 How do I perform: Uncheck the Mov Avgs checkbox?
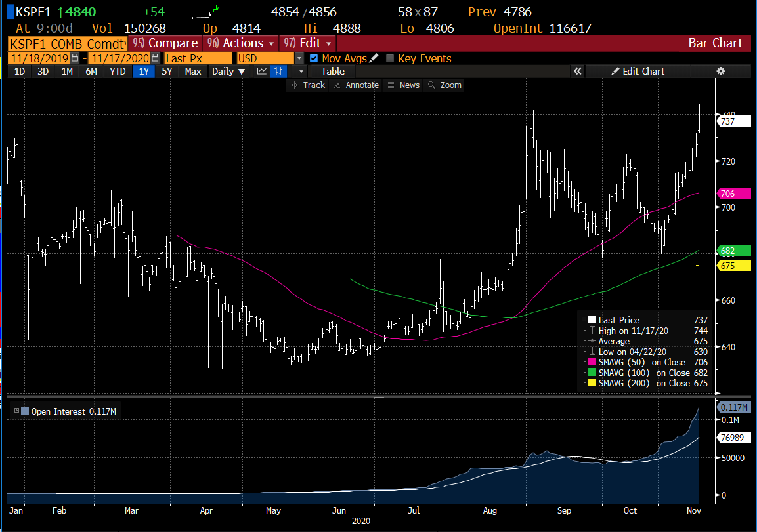pyautogui.click(x=314, y=58)
